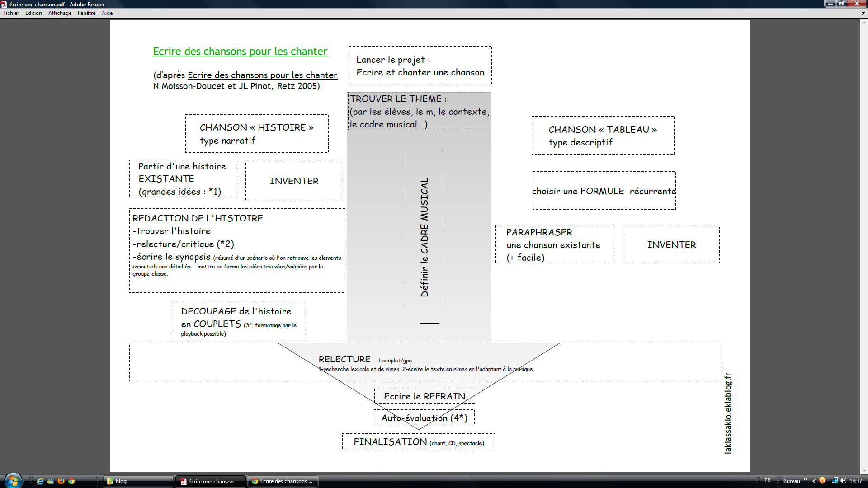Click Ecrire le REFRAIN text
The image size is (868, 488).
click(425, 396)
